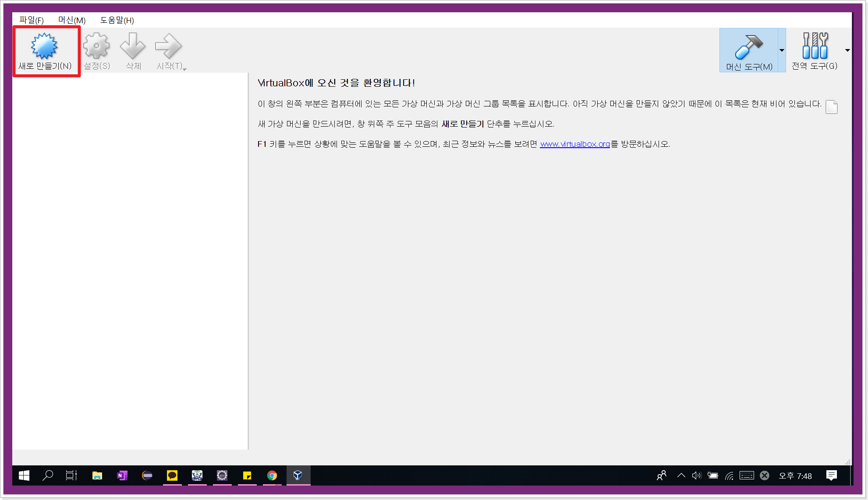Open KakaoTalk from the taskbar
This screenshot has height=500, width=868.
click(x=172, y=475)
